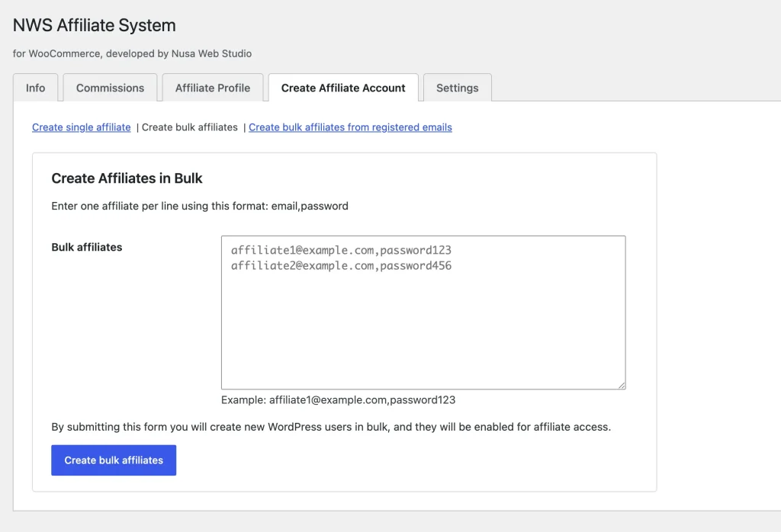Focus the Bulk affiliates text area
The height and width of the screenshot is (532, 781).
coord(423,328)
